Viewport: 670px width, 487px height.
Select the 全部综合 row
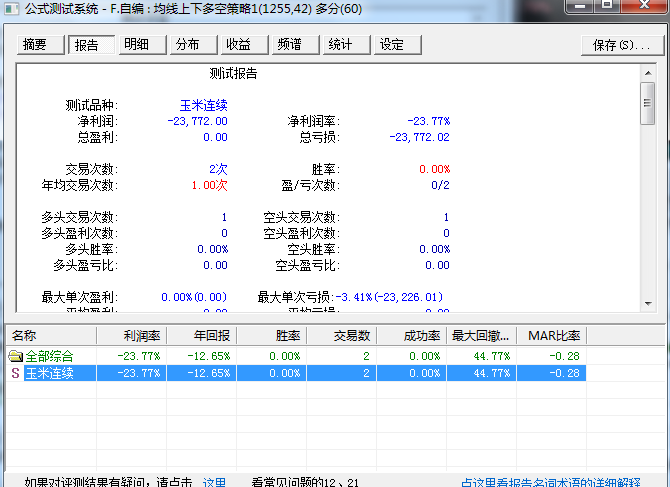[x=49, y=356]
